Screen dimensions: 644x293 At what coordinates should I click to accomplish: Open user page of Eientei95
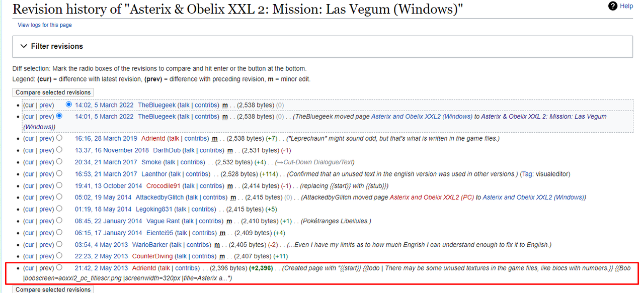click(159, 233)
